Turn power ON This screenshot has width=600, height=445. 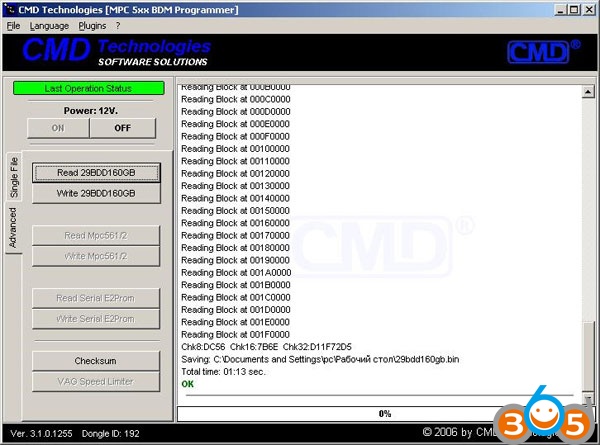(x=58, y=128)
